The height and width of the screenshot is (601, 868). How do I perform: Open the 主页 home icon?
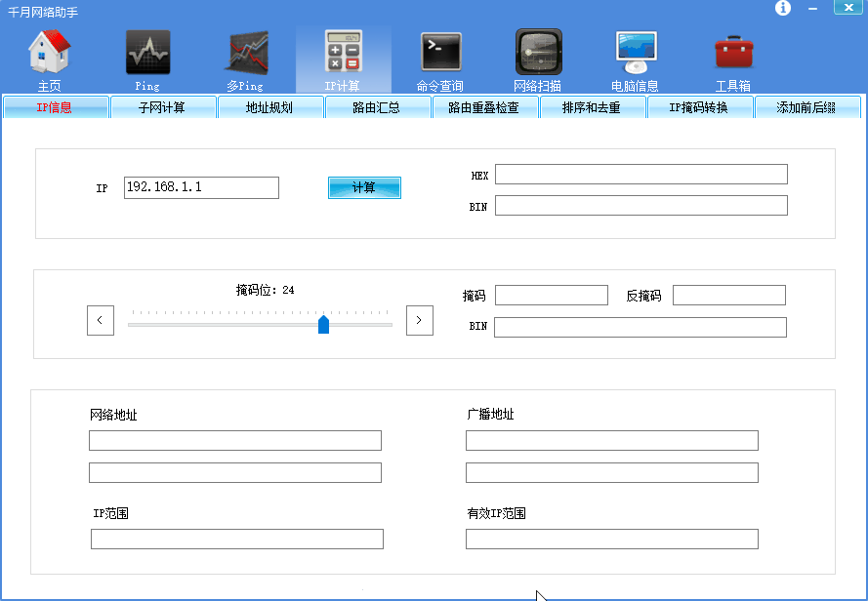pos(49,55)
